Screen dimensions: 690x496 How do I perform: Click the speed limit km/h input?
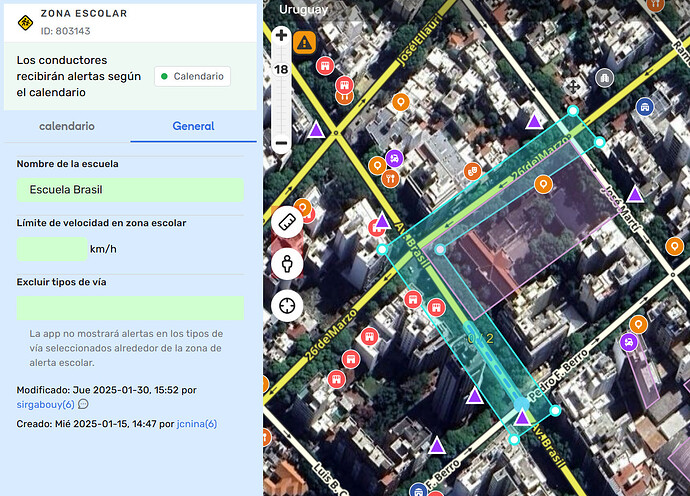pyautogui.click(x=52, y=249)
